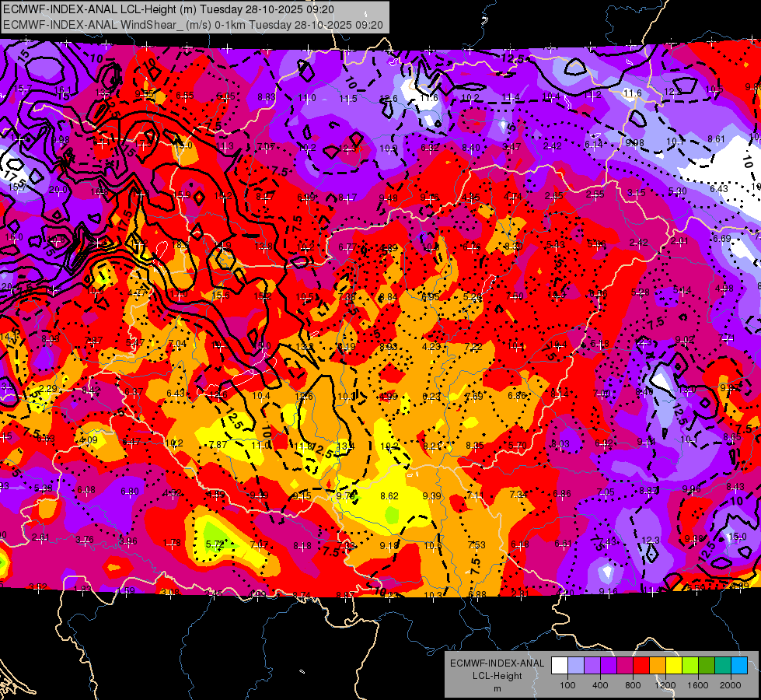Click the legend text 'LCL-Height'

click(497, 676)
